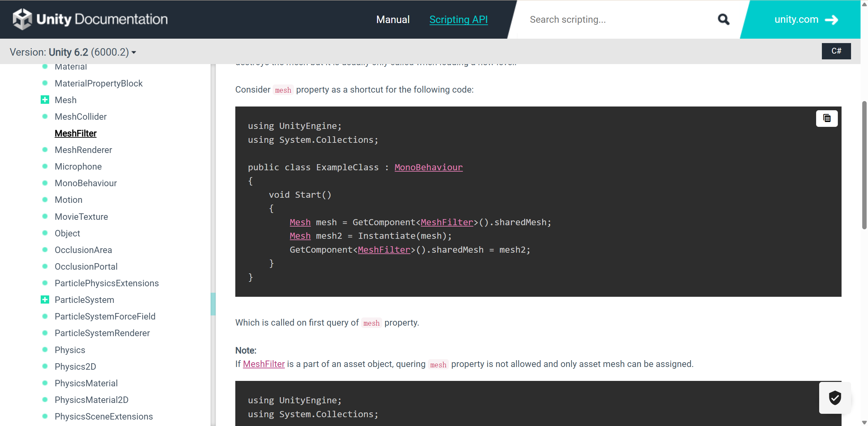
Task: Select OcclusionPortal in the sidebar
Action: [86, 267]
